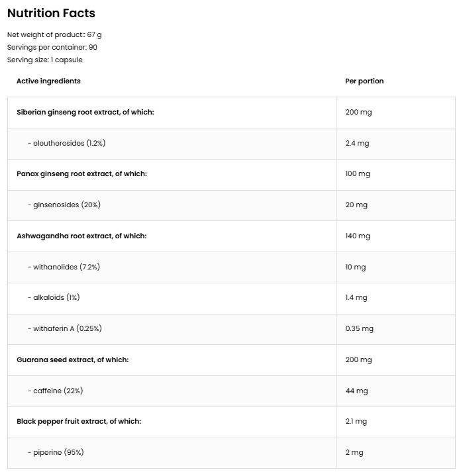Select the servings per container text
Screen dimensions: 461x476
click(52, 47)
